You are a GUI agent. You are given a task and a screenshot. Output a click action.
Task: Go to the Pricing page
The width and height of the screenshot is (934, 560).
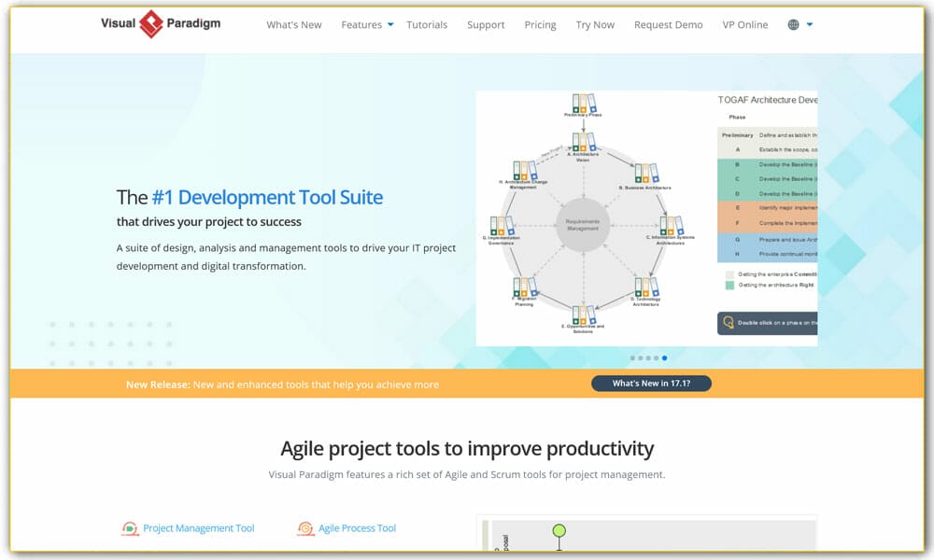point(540,25)
